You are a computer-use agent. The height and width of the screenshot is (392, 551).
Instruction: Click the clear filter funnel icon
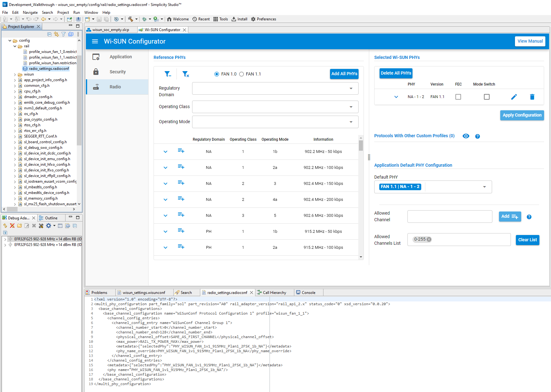[186, 74]
